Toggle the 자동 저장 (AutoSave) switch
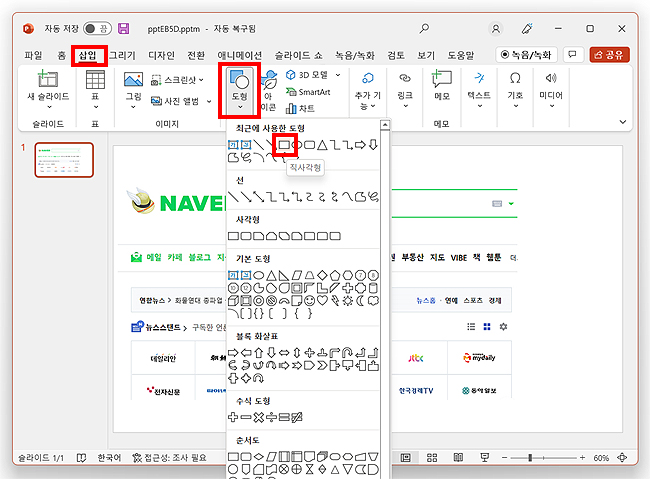650x479 pixels. [x=97, y=29]
